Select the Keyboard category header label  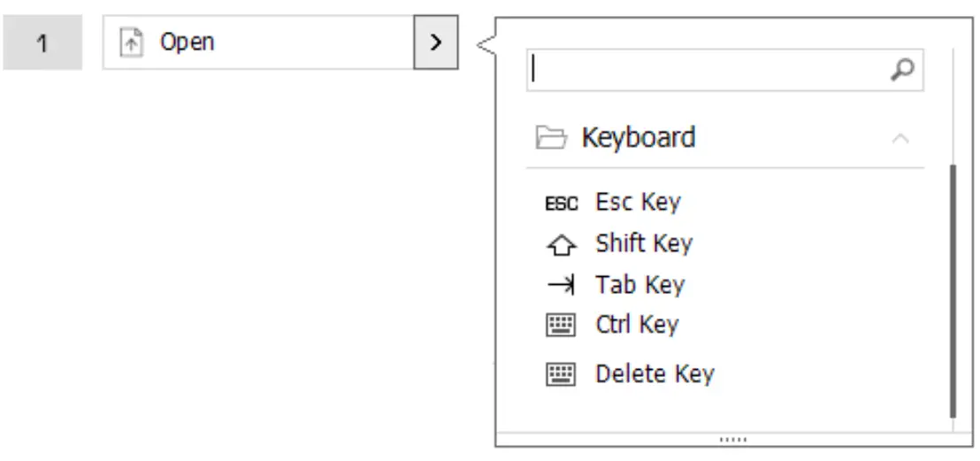[638, 138]
